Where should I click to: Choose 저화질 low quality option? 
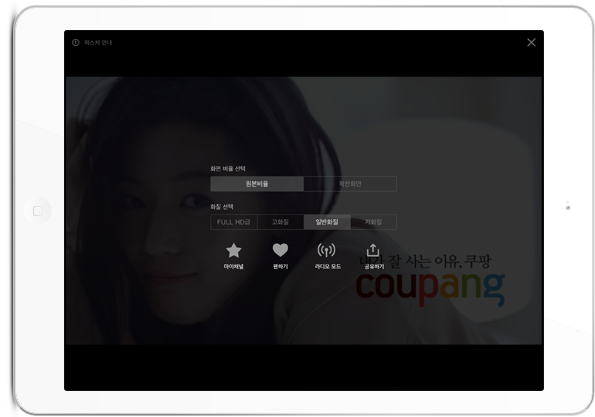pyautogui.click(x=373, y=222)
